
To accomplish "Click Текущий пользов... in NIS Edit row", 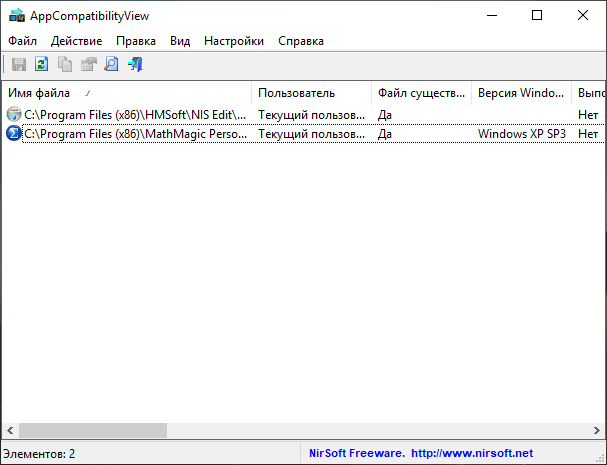I will (x=311, y=115).
